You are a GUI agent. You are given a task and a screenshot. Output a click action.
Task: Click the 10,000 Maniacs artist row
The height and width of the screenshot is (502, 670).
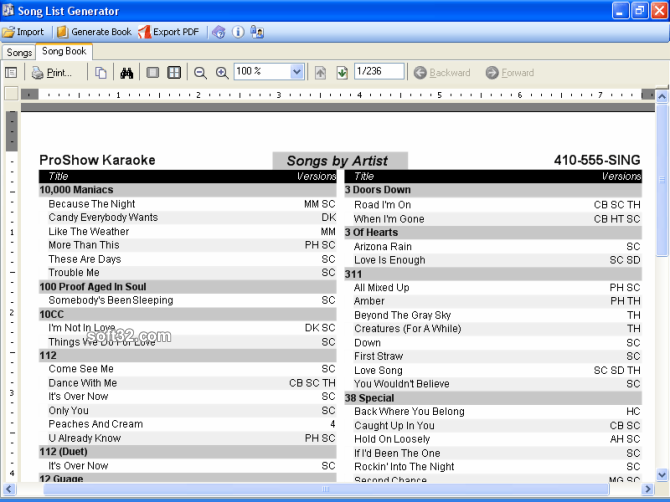pyautogui.click(x=188, y=190)
